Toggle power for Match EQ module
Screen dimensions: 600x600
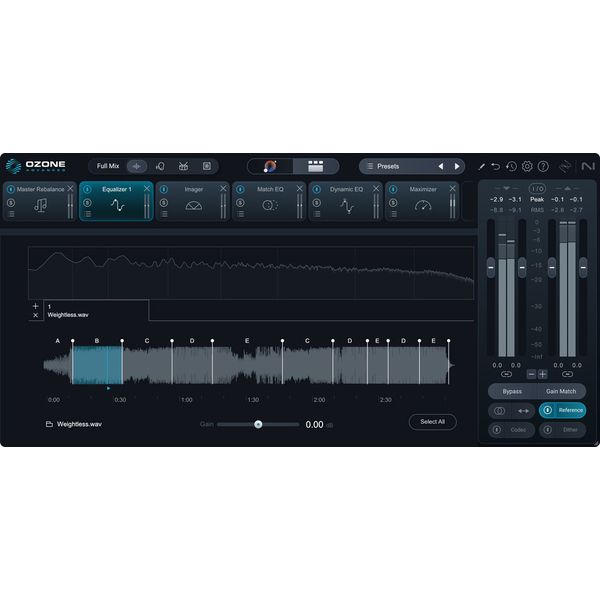pos(240,189)
